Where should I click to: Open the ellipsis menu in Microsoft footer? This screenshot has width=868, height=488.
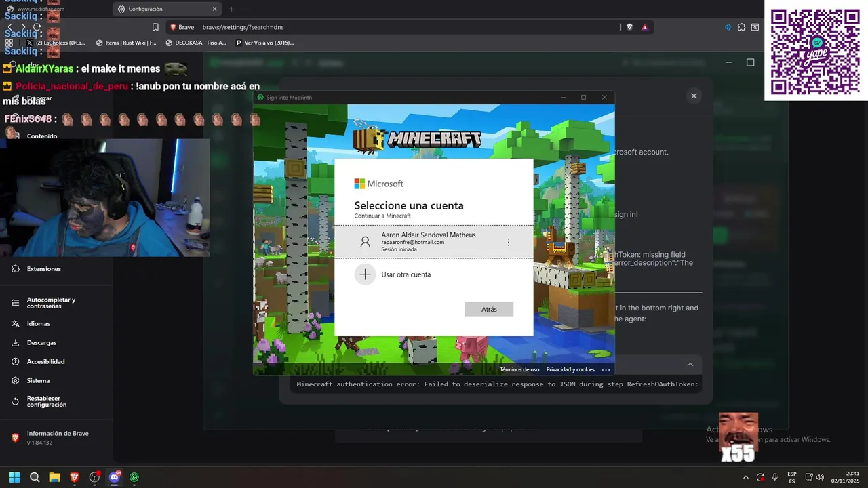click(x=606, y=369)
